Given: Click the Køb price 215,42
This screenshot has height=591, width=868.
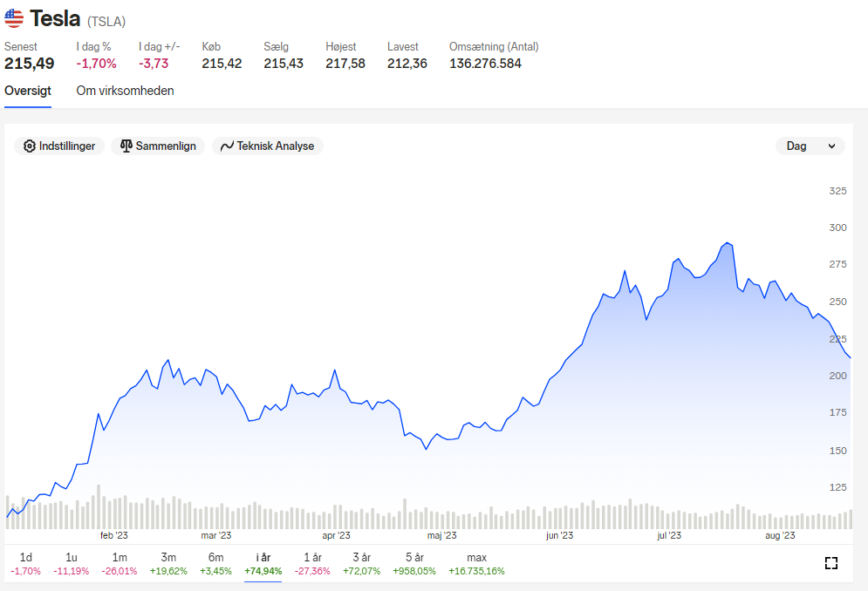Looking at the screenshot, I should (x=222, y=64).
